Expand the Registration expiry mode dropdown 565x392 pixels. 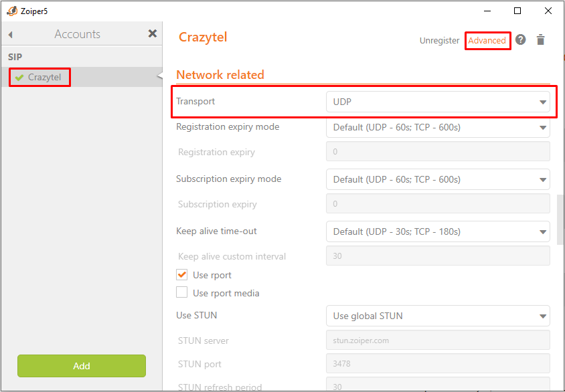(438, 127)
